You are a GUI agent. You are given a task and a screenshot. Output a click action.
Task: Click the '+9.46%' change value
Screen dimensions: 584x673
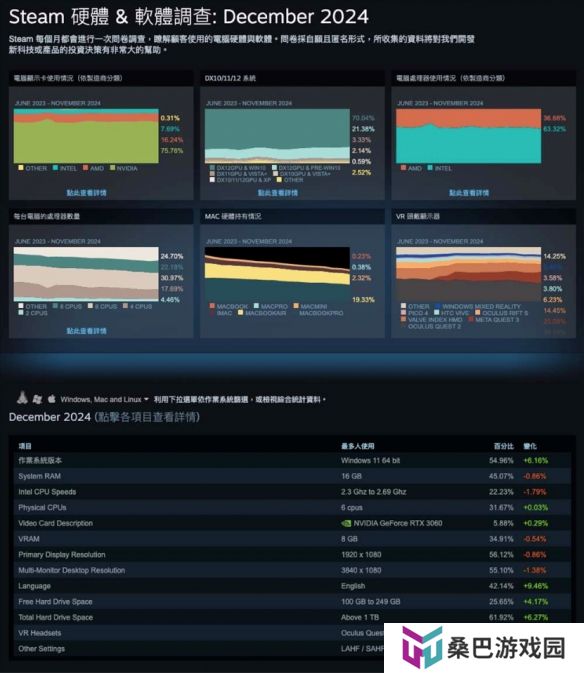point(536,586)
